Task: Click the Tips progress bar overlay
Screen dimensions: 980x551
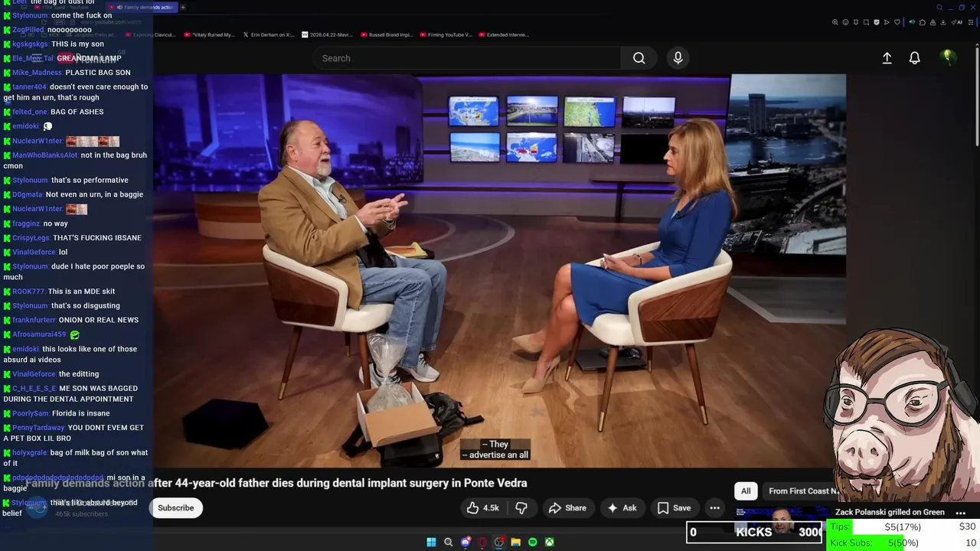Action: point(902,527)
